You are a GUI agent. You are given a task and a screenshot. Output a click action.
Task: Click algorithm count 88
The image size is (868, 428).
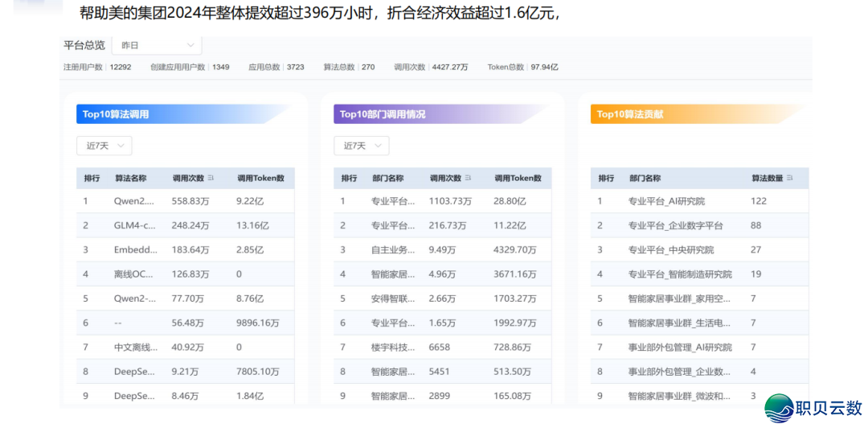[756, 225]
